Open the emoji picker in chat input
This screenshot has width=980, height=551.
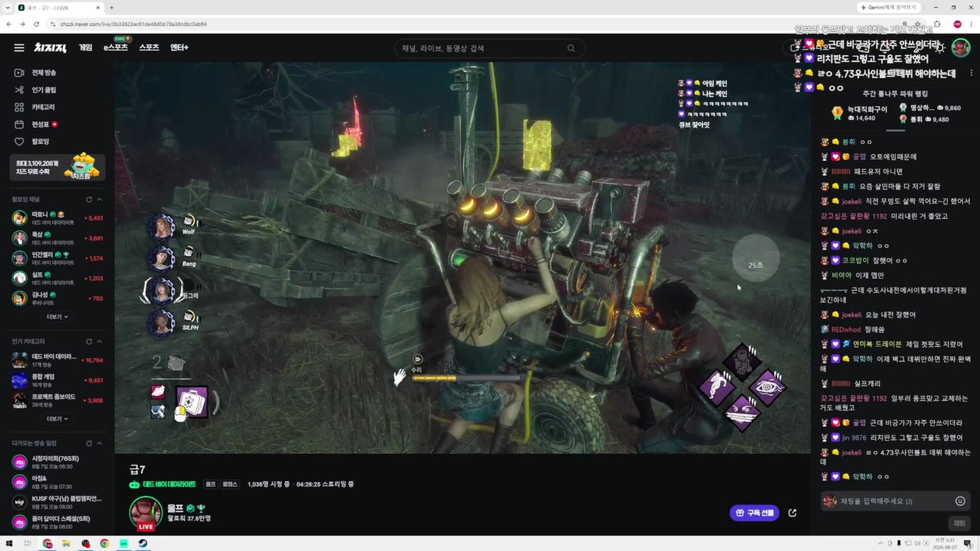pyautogui.click(x=960, y=501)
